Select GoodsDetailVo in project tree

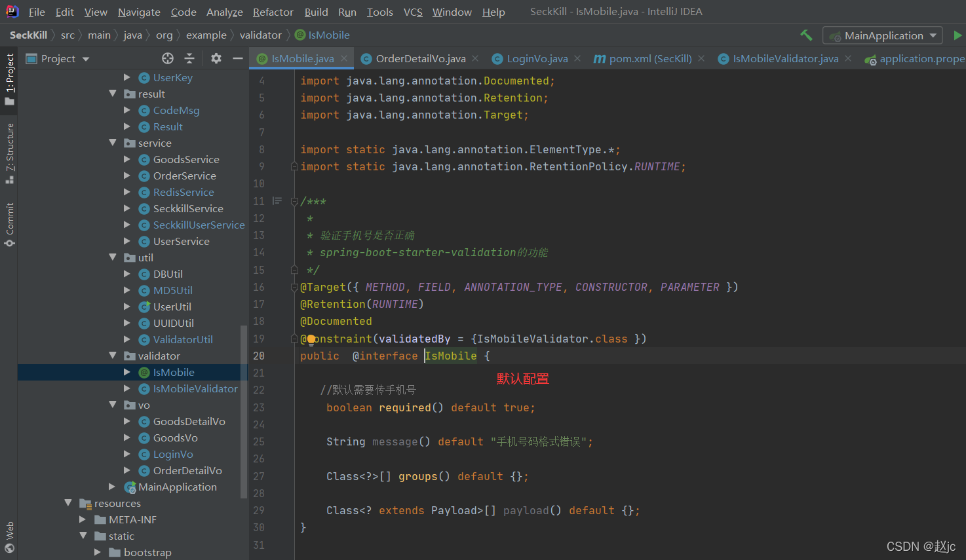click(x=189, y=421)
